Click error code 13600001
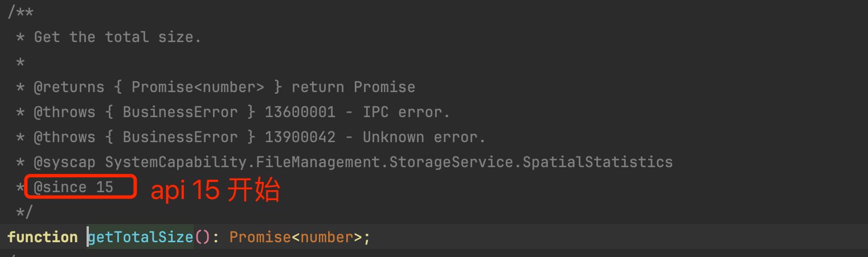The width and height of the screenshot is (868, 257). (x=300, y=112)
